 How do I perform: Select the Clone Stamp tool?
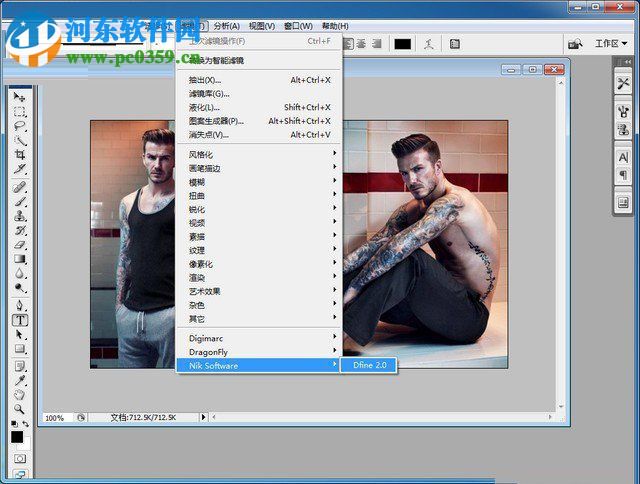pyautogui.click(x=19, y=215)
